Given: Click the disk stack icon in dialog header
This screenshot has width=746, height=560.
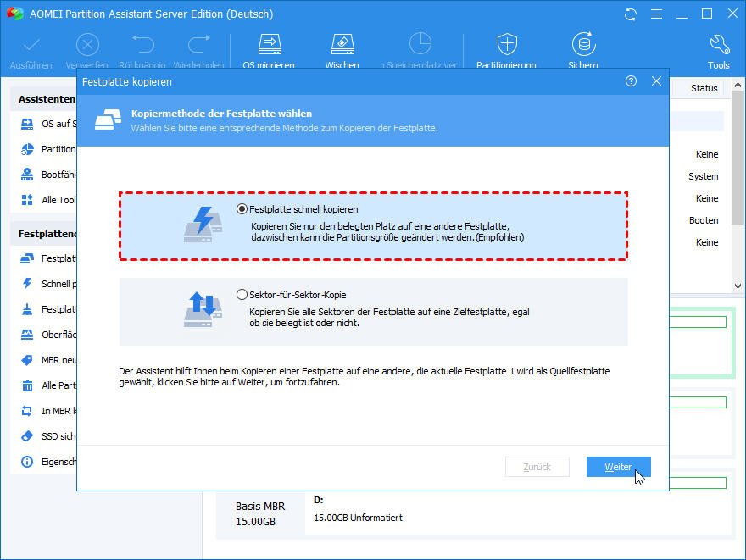Looking at the screenshot, I should [x=108, y=119].
